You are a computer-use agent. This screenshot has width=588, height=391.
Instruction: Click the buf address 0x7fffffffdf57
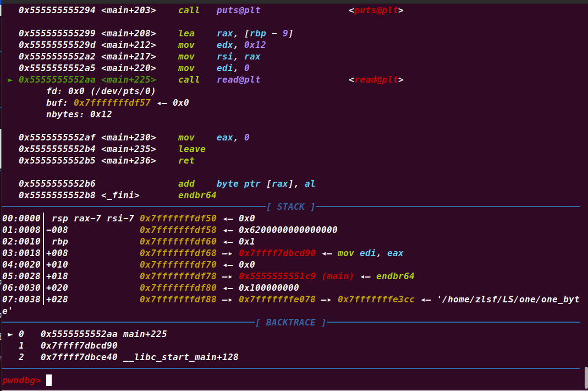point(112,103)
